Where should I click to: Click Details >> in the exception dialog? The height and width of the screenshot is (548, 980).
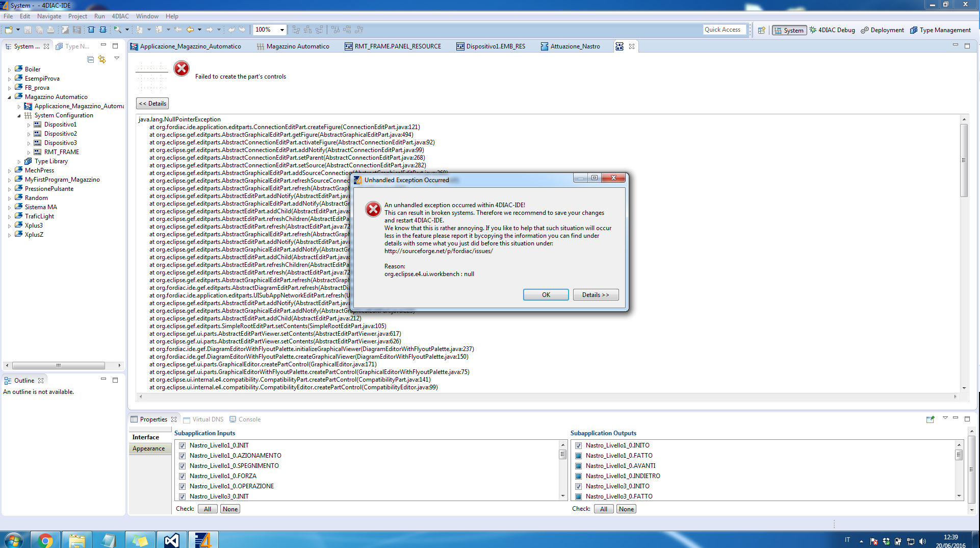coord(596,295)
